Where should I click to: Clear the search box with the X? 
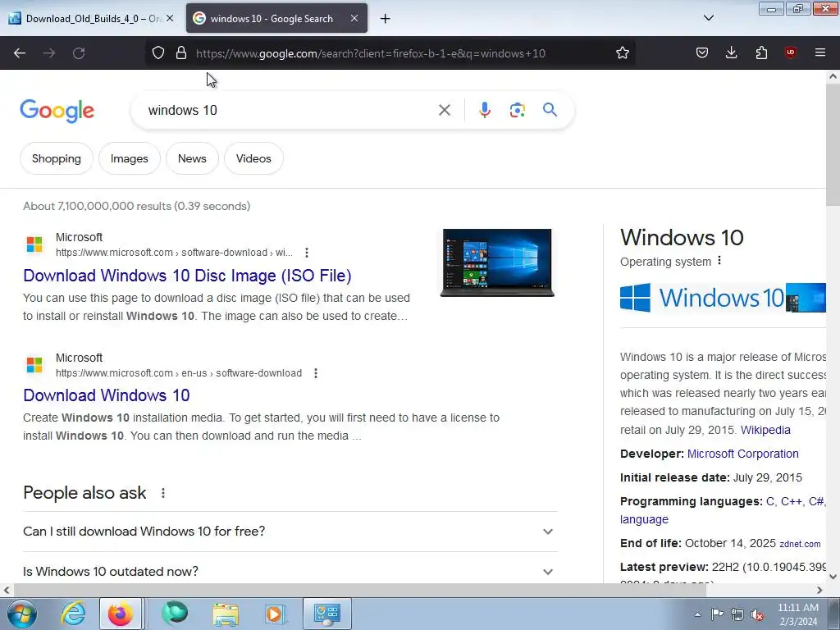pos(444,111)
